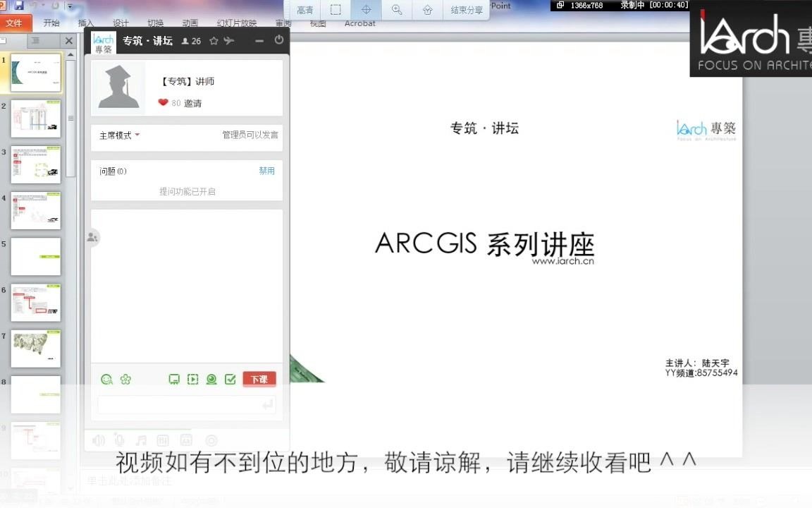Click the video play icon in the chat toolbar

[x=192, y=379]
